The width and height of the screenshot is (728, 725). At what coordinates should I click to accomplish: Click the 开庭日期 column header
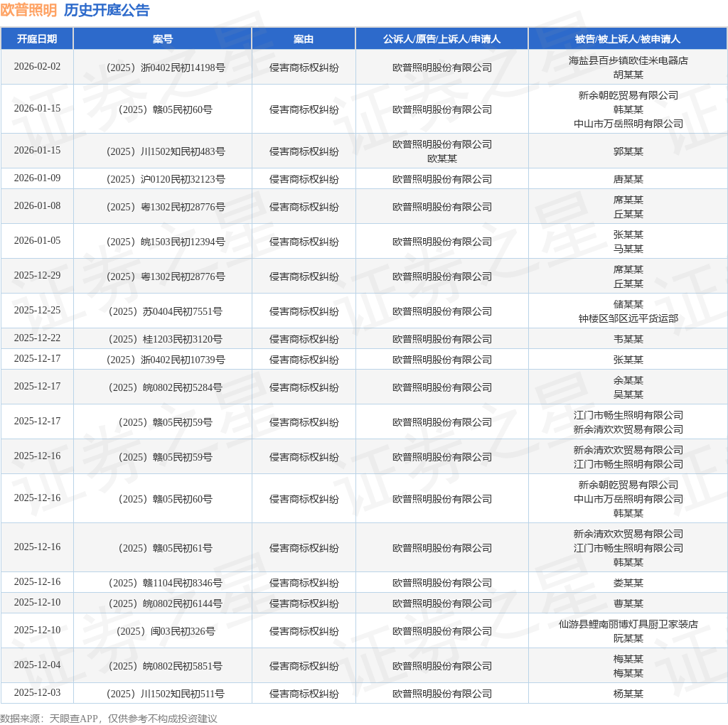tap(37, 39)
